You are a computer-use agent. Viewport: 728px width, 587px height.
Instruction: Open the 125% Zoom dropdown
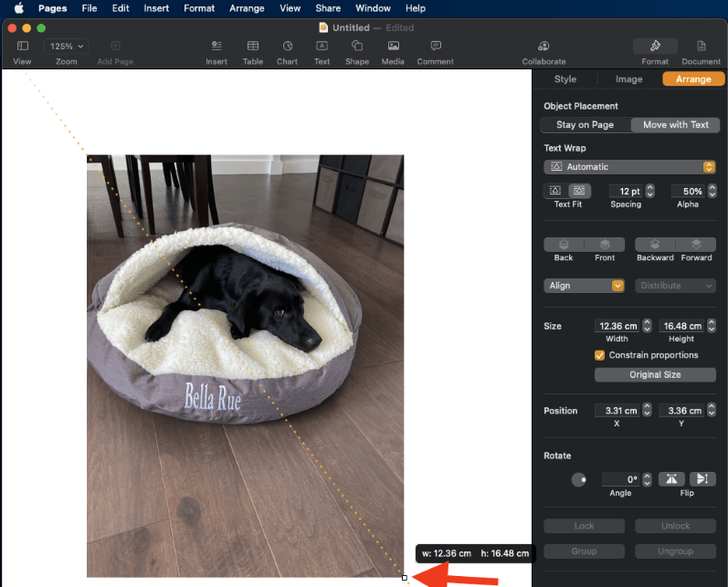tap(67, 46)
